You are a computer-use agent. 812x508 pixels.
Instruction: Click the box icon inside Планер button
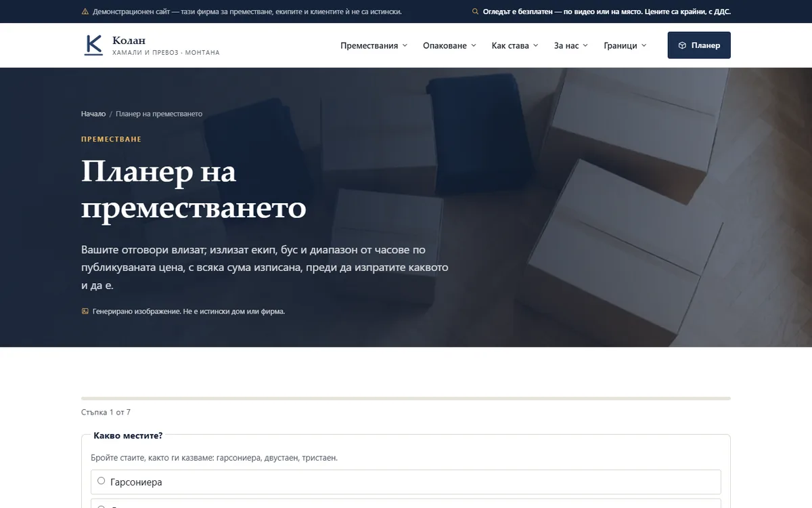click(x=682, y=45)
